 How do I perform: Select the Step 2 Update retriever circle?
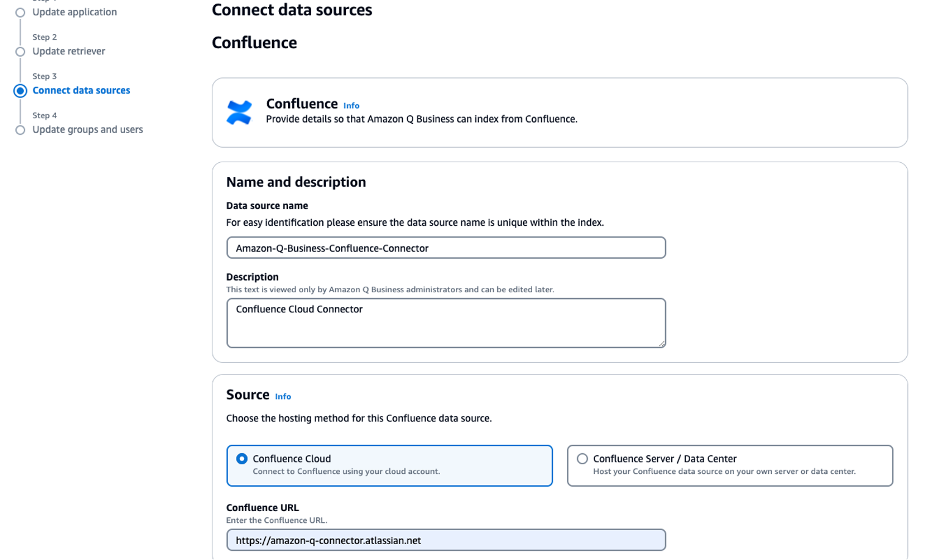(20, 51)
